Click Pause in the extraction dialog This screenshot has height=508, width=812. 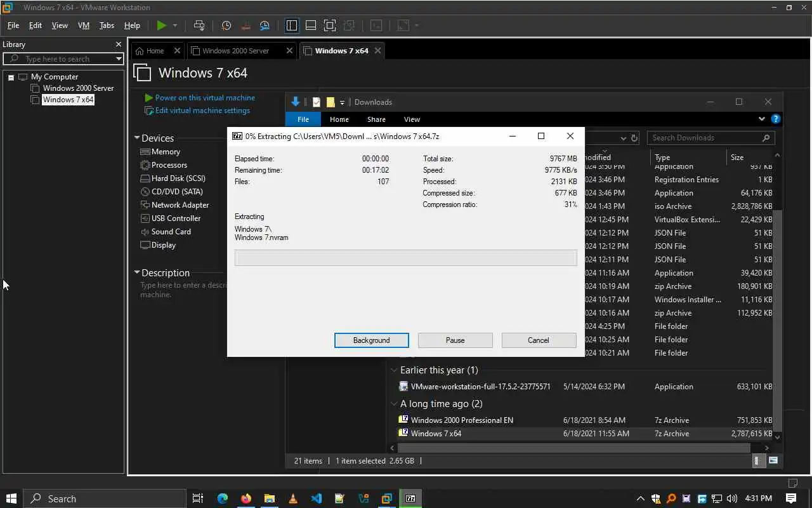pyautogui.click(x=455, y=340)
